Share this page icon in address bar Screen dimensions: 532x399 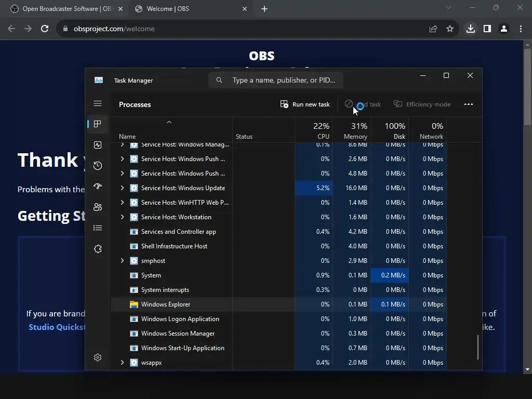tap(433, 29)
